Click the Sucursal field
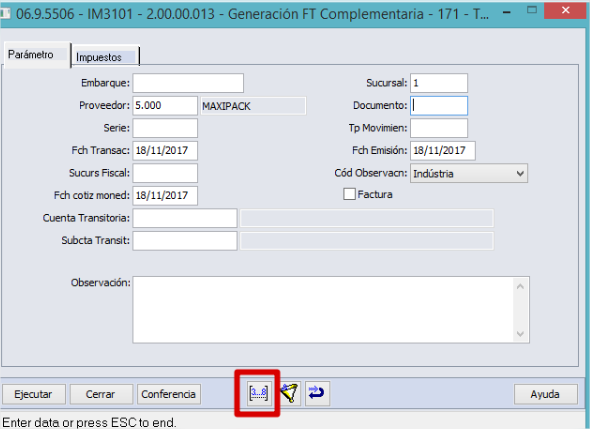The image size is (590, 429). coord(439,83)
